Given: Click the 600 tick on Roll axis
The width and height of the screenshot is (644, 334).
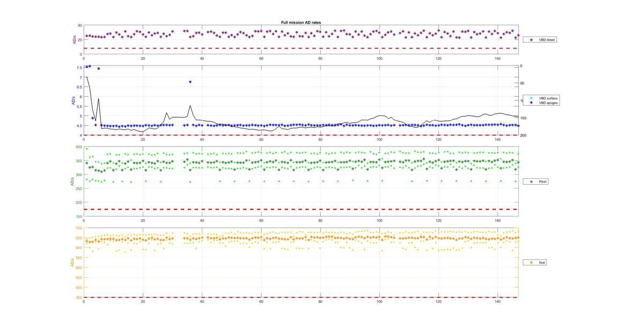Looking at the screenshot, I should (78, 248).
